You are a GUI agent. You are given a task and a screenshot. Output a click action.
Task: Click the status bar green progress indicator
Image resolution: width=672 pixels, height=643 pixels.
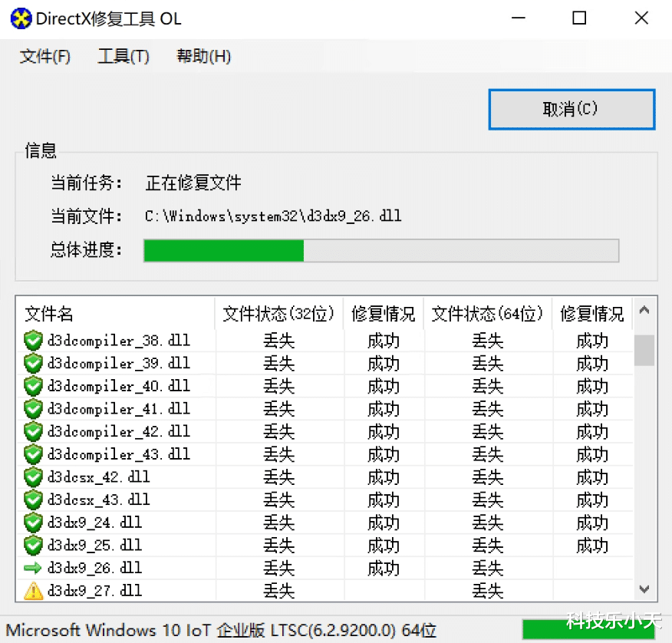pos(589,630)
